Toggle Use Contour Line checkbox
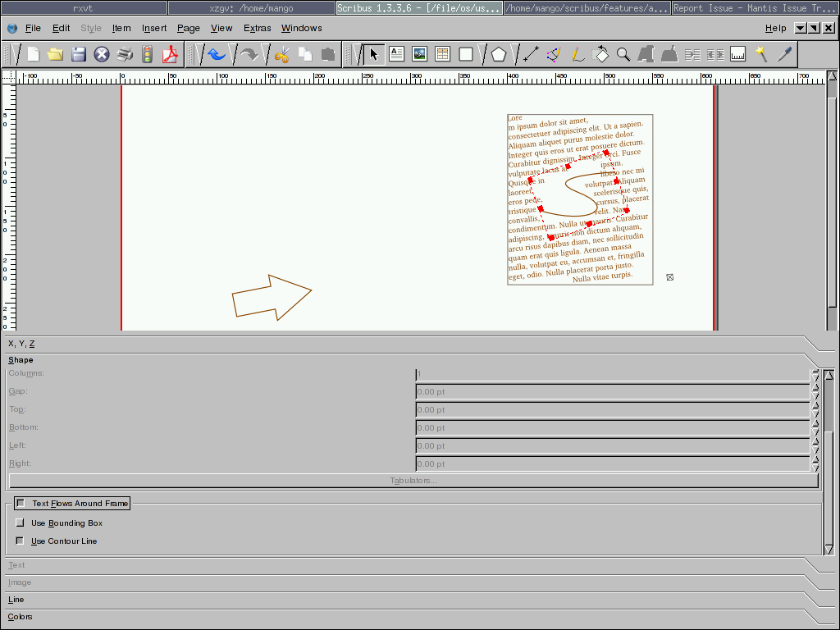The image size is (840, 630). (21, 541)
